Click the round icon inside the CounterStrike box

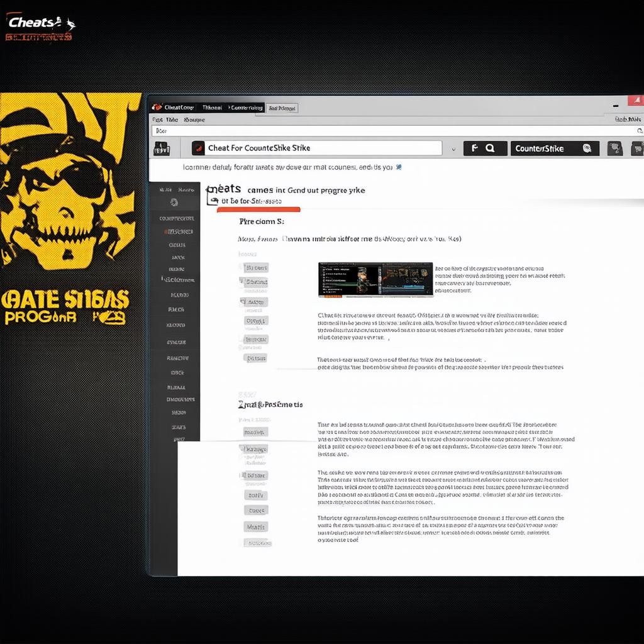[587, 148]
